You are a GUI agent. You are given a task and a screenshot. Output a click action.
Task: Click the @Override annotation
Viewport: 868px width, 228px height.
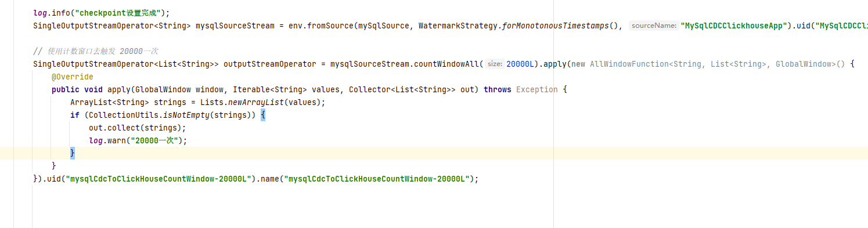point(72,77)
